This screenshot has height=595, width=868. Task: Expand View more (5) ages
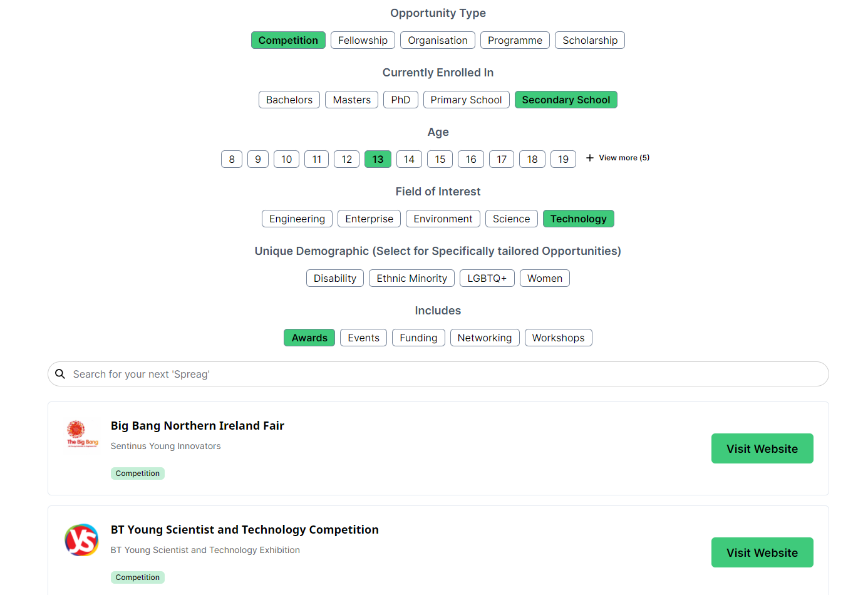pyautogui.click(x=617, y=158)
